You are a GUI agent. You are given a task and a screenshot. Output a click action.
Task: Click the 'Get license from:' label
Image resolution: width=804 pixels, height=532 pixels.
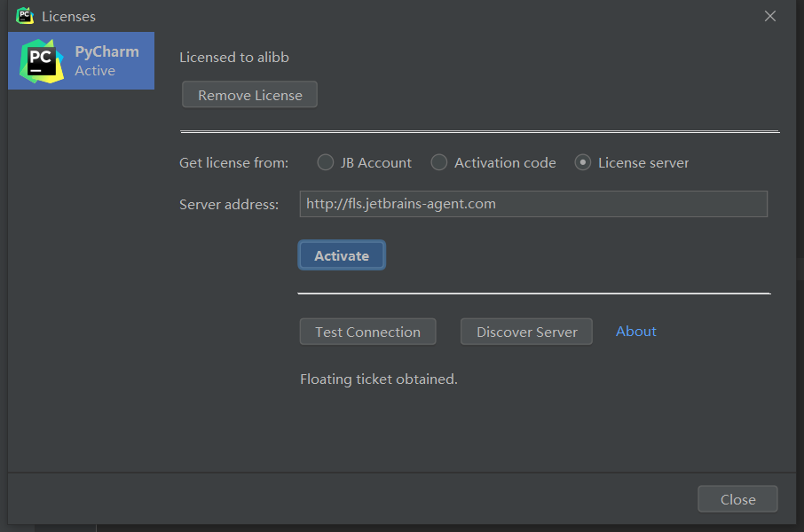coord(233,162)
